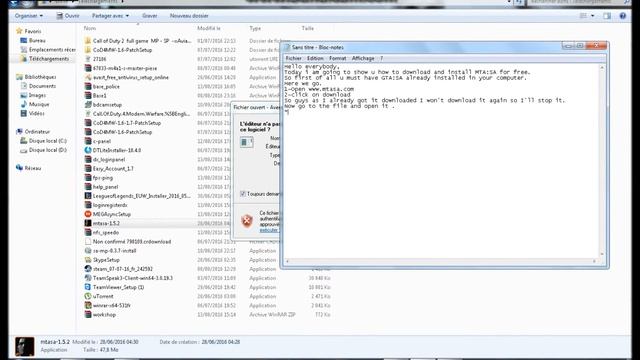640x360 pixels.
Task: Sort files by the 'Modifié le' column header
Action: pyautogui.click(x=209, y=28)
